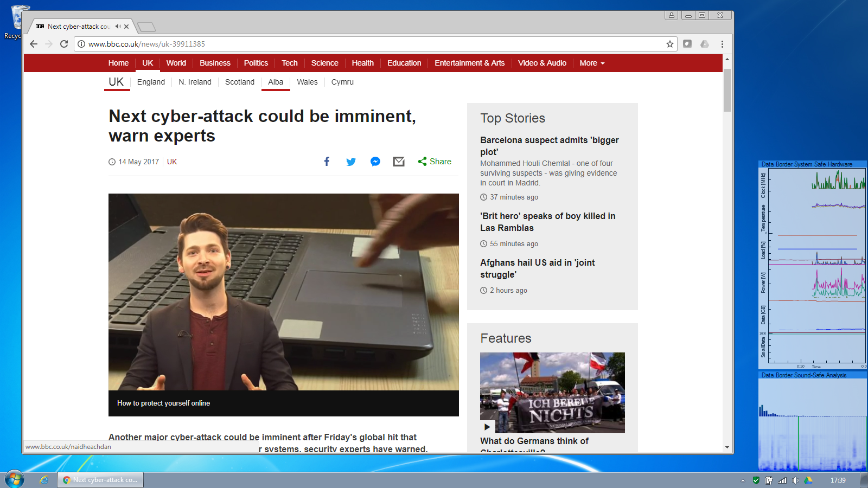
Task: Select the Scotland sub-navigation tab
Action: (x=239, y=82)
